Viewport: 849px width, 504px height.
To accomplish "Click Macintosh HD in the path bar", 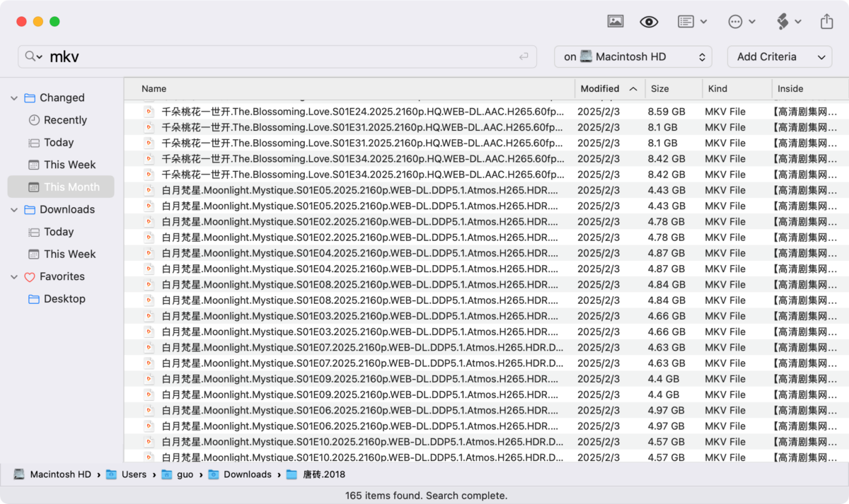I will (53, 474).
